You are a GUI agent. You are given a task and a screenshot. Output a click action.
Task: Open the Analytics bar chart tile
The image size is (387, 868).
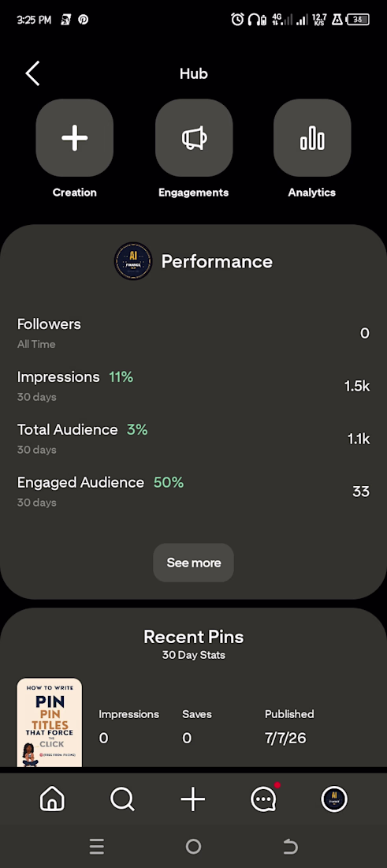pyautogui.click(x=312, y=138)
